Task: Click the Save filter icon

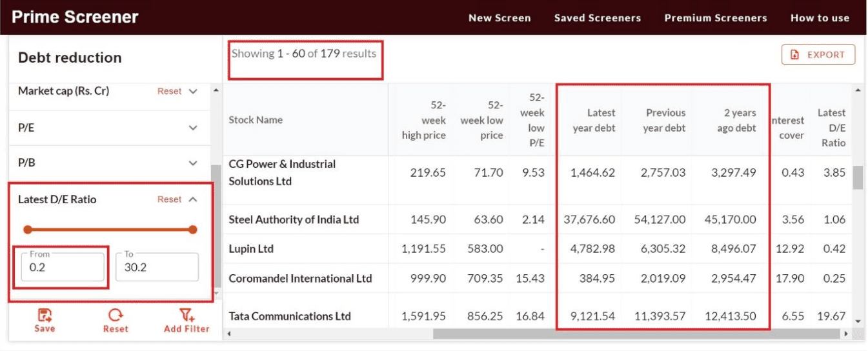Action: [45, 315]
